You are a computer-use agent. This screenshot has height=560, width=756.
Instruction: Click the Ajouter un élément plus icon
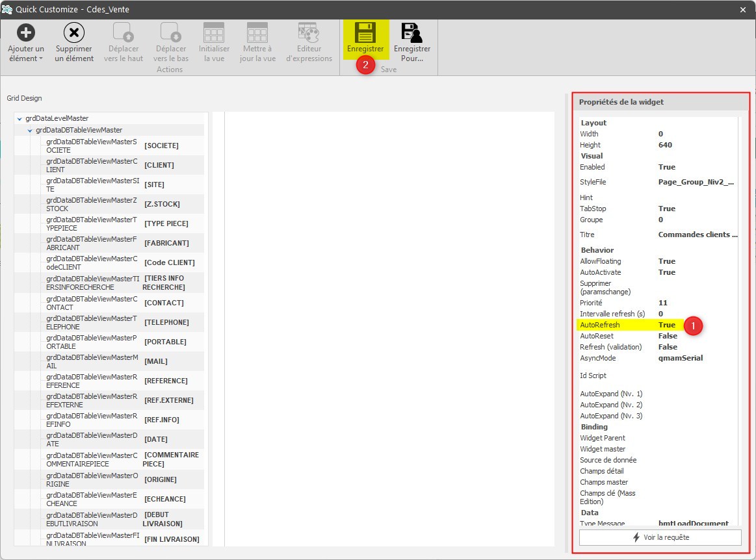(x=26, y=32)
